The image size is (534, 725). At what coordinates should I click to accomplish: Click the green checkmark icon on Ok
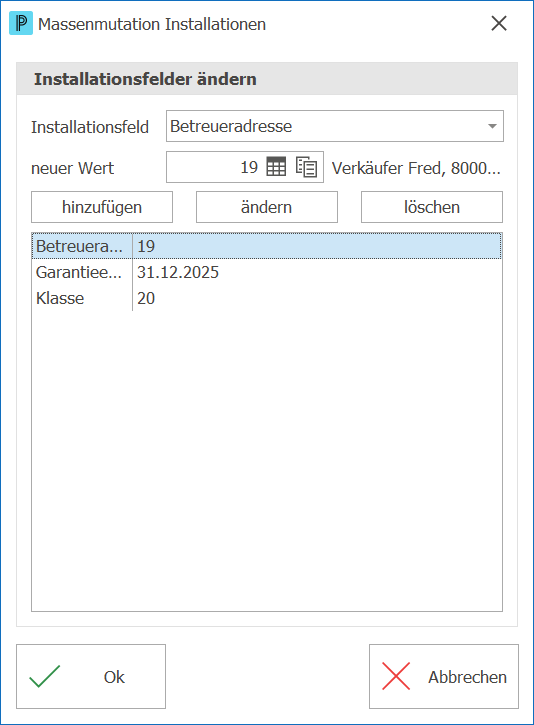coord(44,676)
